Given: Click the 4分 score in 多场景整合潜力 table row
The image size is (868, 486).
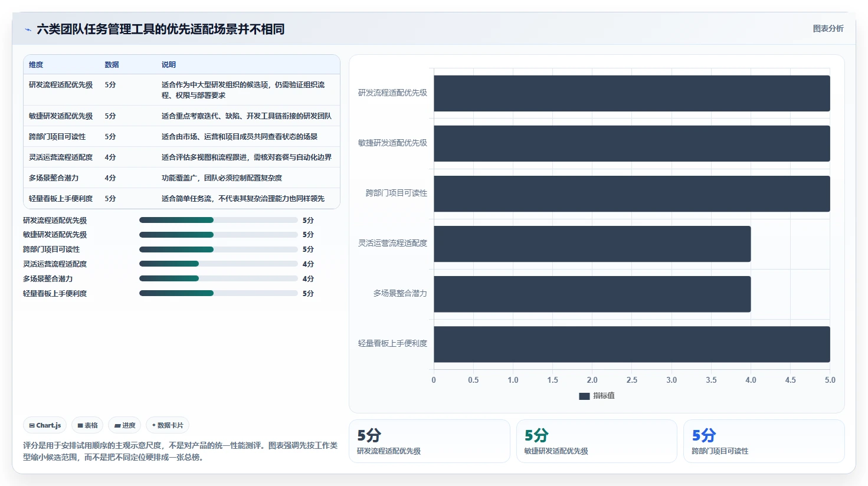Looking at the screenshot, I should point(110,178).
